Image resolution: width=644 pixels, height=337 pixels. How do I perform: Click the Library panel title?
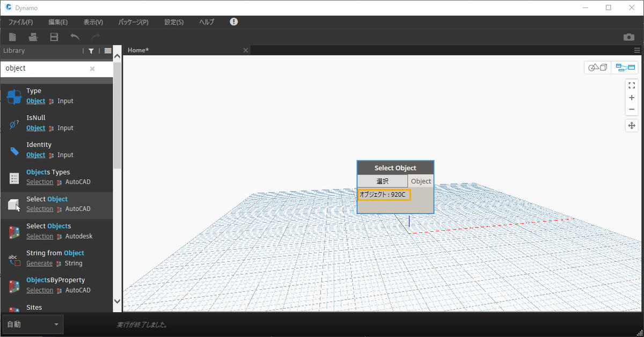click(x=14, y=50)
